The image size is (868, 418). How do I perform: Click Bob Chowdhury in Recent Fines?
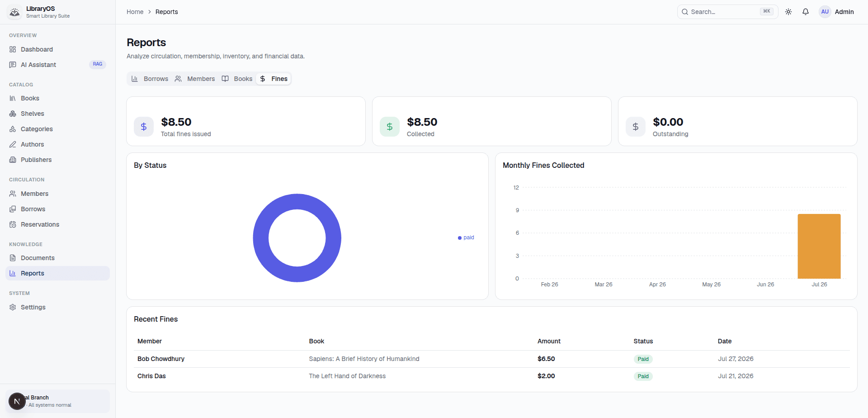tap(161, 359)
